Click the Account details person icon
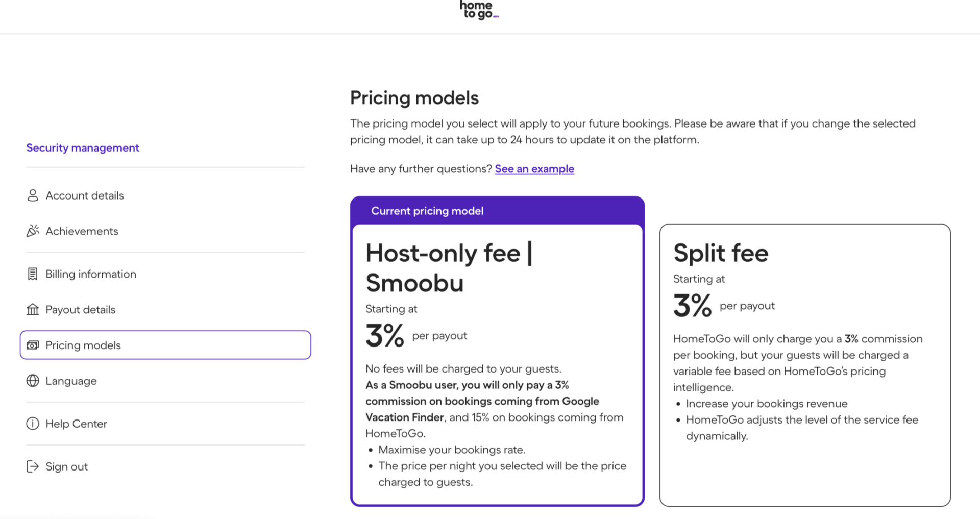This screenshot has height=519, width=980. [x=33, y=195]
